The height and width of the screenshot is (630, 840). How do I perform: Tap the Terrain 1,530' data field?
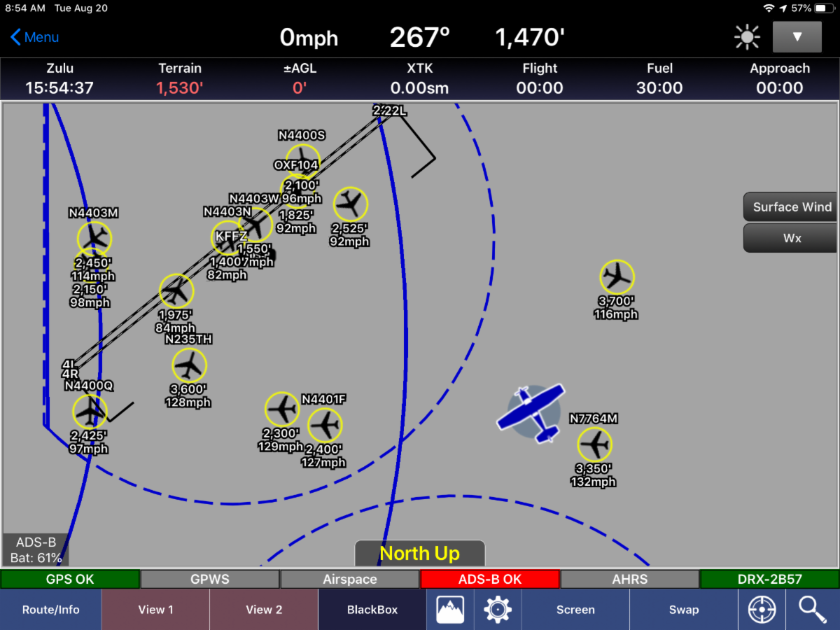click(x=180, y=78)
